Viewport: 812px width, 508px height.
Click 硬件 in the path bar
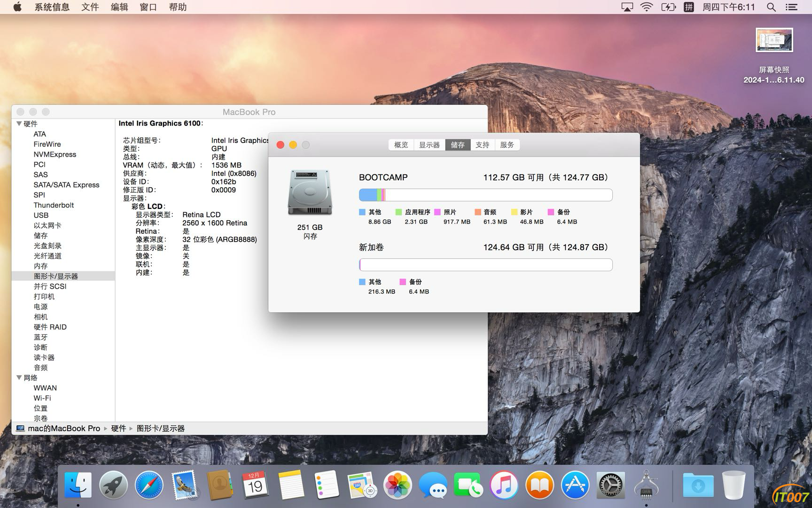click(x=118, y=429)
